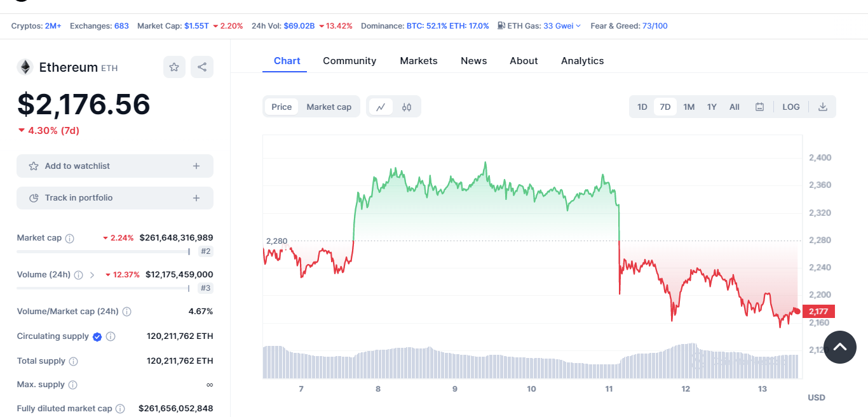Click the 4.30% (7d) price change

tap(49, 131)
